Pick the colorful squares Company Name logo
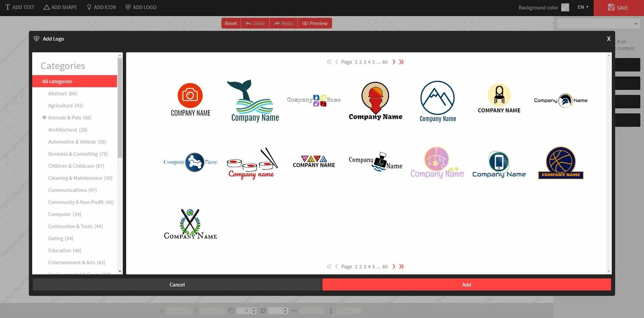Viewport: 644px width, 318px height. pyautogui.click(x=314, y=100)
